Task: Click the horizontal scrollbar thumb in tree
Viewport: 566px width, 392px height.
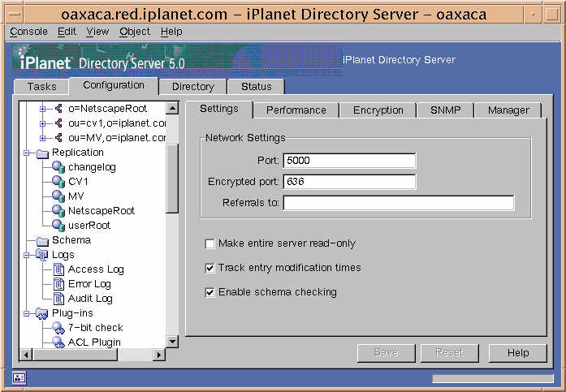Action: click(x=75, y=355)
